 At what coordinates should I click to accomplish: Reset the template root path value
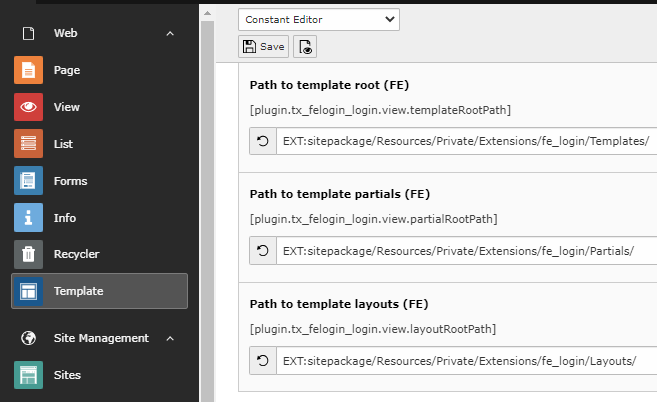tap(263, 141)
